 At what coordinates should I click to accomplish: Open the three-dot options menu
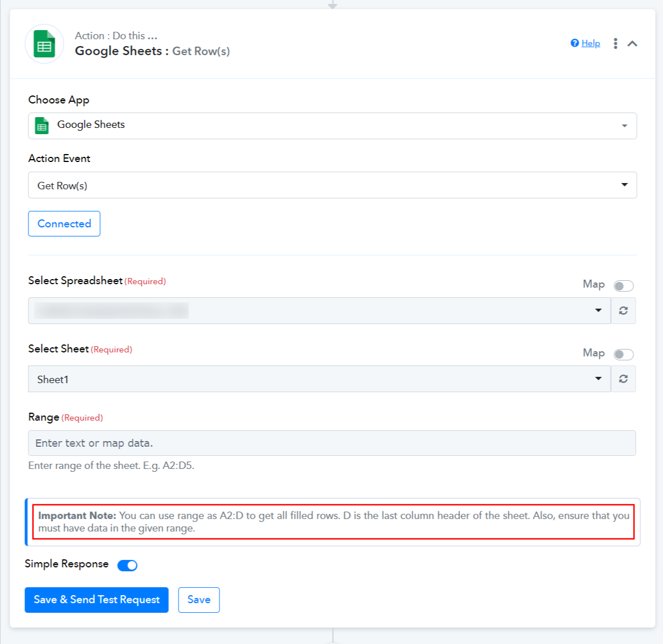615,44
